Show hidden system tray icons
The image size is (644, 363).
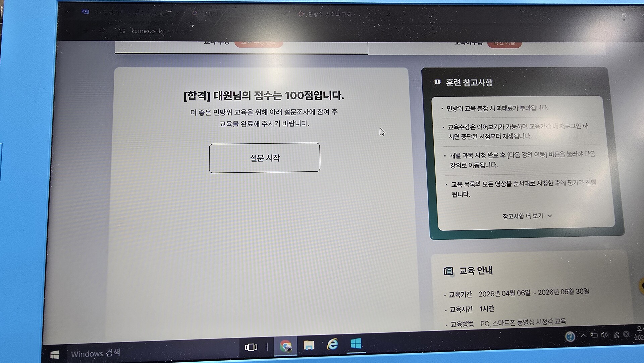click(x=584, y=335)
